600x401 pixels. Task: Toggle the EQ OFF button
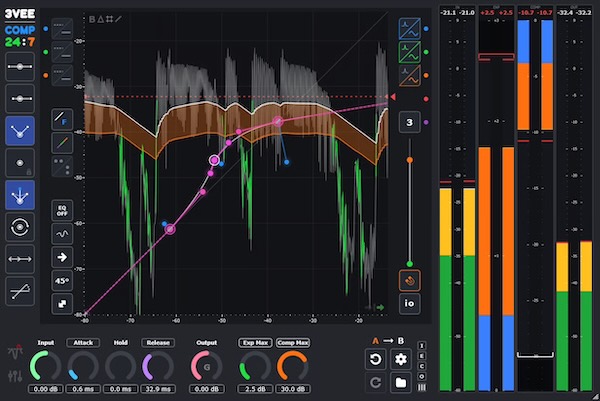pyautogui.click(x=62, y=210)
